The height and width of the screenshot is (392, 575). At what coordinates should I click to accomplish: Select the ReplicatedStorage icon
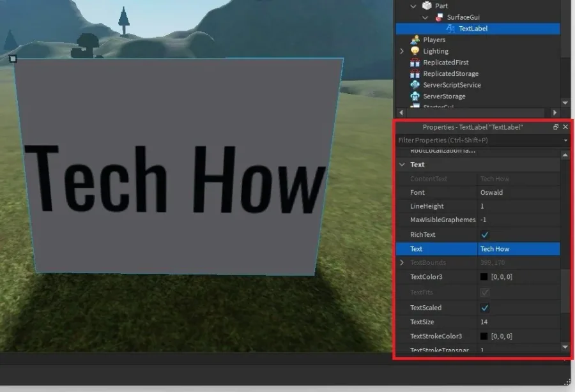pos(415,73)
